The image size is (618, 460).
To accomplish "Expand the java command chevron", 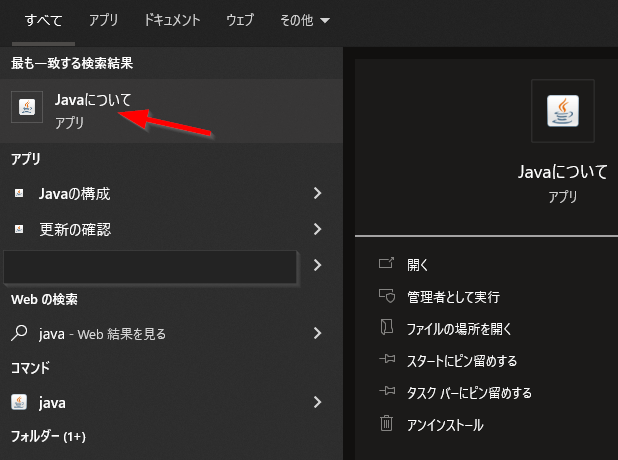I will (x=318, y=402).
